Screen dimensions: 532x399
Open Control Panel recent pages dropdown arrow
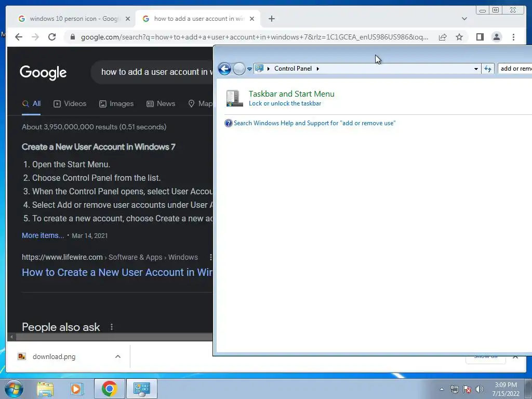[x=249, y=69]
